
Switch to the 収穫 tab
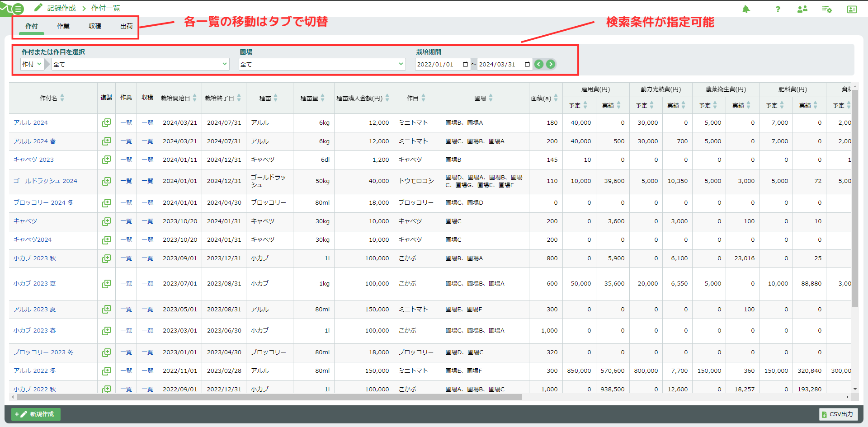click(x=95, y=26)
